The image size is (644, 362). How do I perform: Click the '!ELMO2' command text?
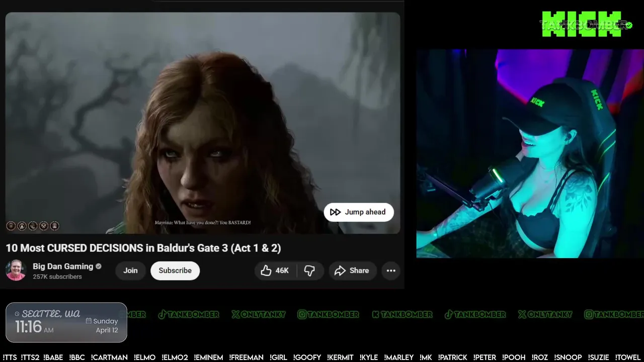pyautogui.click(x=175, y=357)
